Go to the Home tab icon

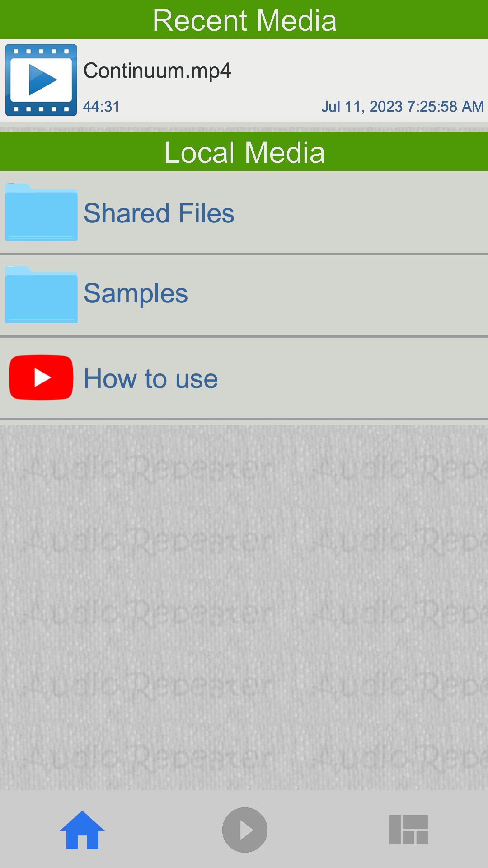point(82,830)
